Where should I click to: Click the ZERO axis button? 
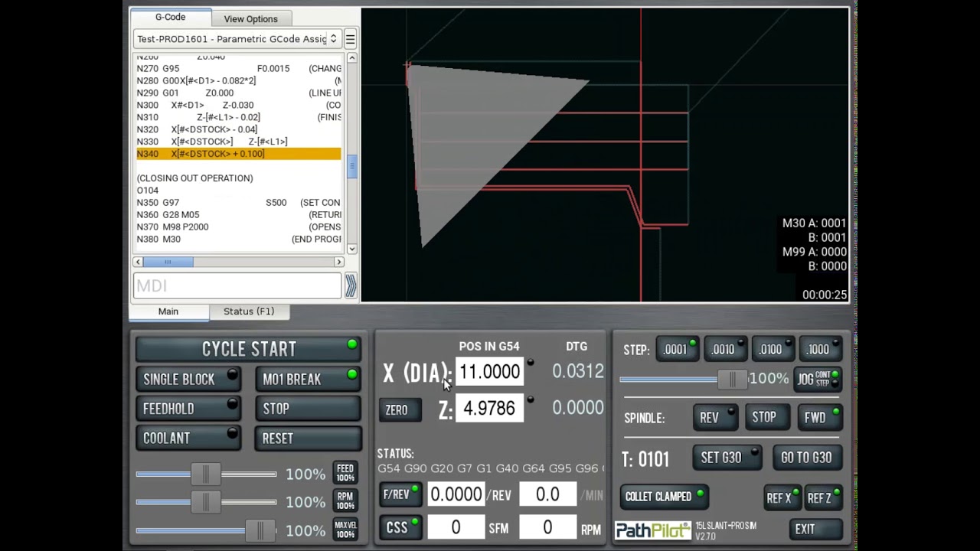(x=400, y=410)
